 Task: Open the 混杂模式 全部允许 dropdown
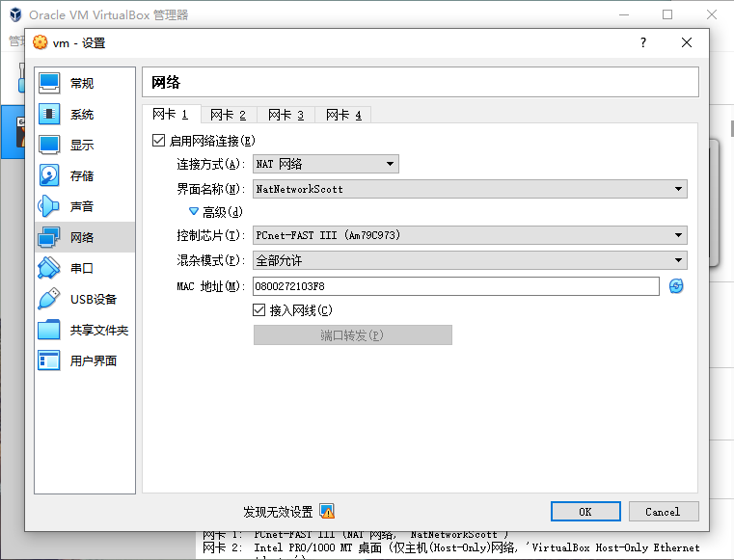point(470,260)
